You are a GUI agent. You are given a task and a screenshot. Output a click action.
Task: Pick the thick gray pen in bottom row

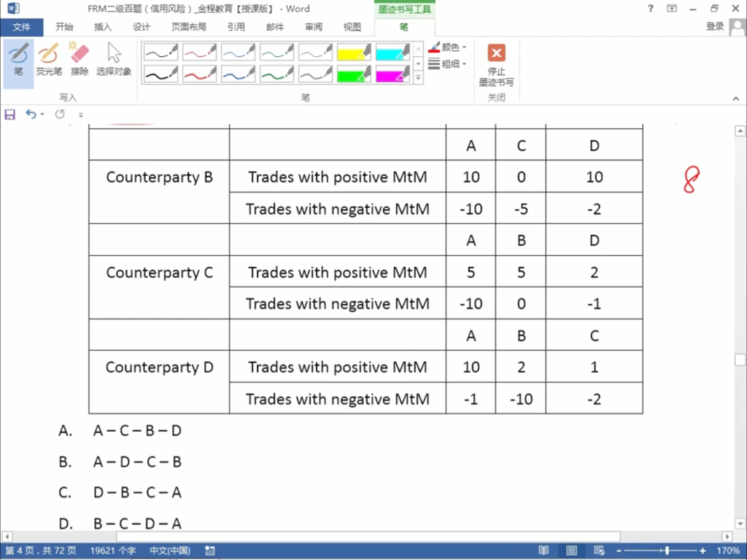315,74
